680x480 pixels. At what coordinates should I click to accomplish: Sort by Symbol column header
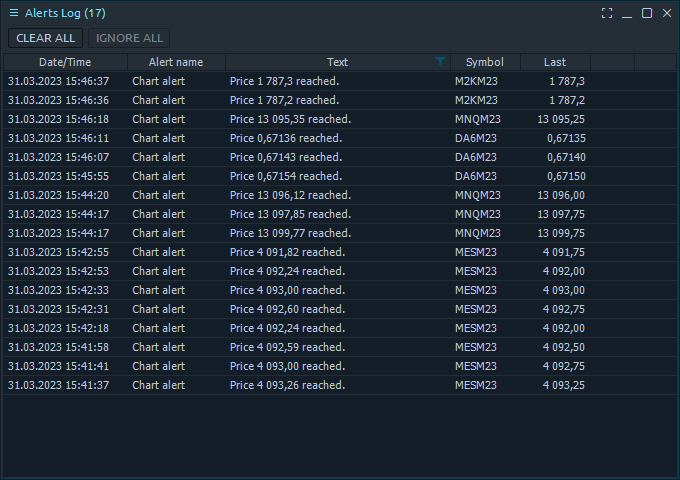pos(485,62)
